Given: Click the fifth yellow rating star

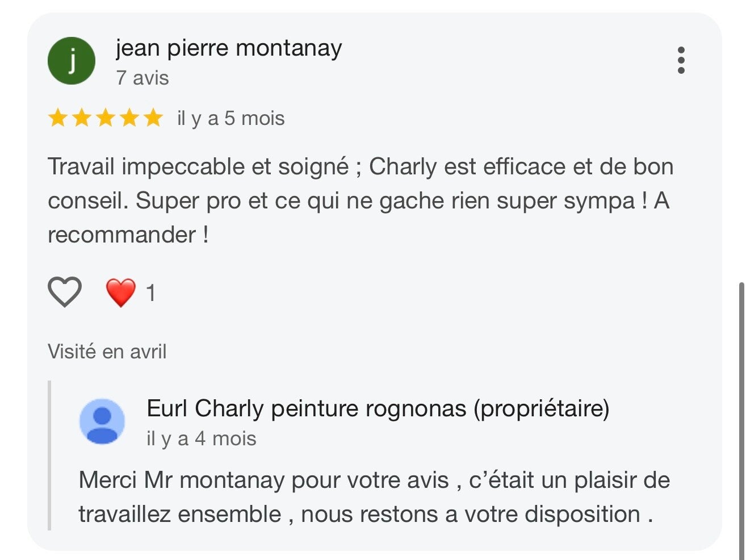Looking at the screenshot, I should pyautogui.click(x=153, y=118).
